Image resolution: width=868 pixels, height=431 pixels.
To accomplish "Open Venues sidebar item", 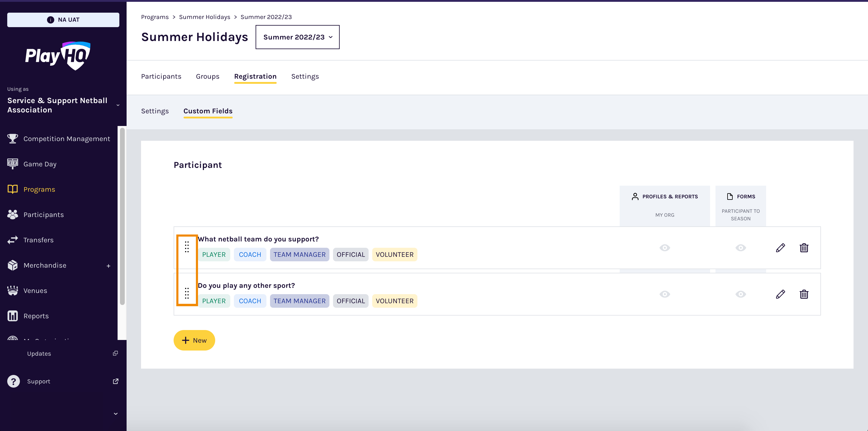I will tap(35, 291).
